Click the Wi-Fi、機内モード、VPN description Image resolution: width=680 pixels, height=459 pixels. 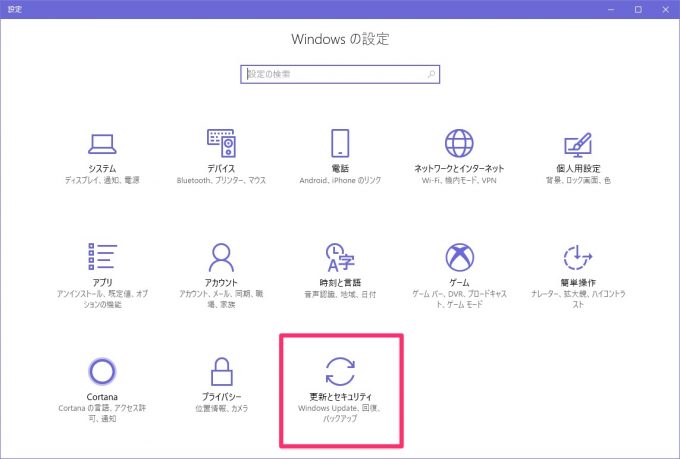(459, 180)
